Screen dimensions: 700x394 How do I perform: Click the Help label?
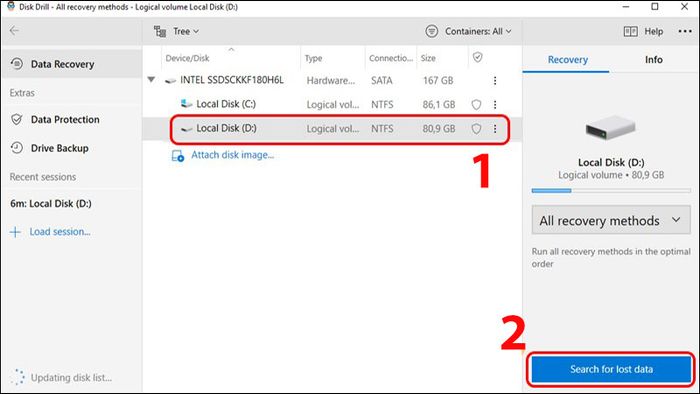(x=653, y=31)
